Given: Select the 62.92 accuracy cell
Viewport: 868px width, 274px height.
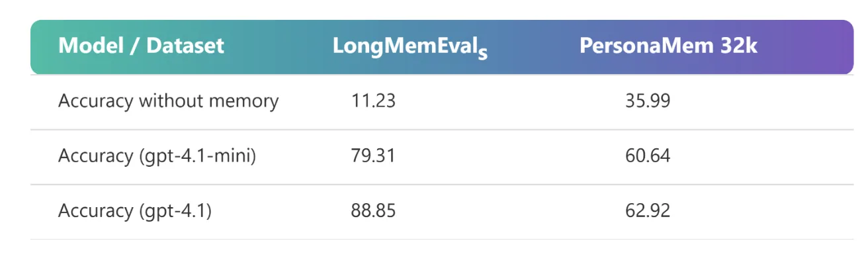Looking at the screenshot, I should (x=647, y=210).
